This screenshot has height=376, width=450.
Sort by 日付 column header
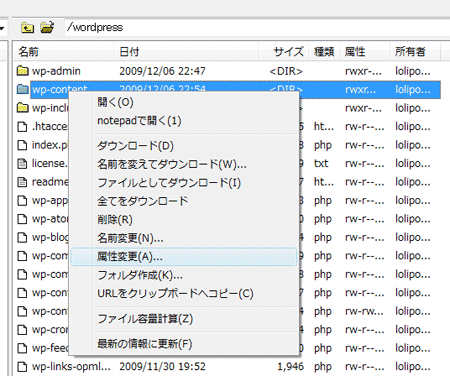186,52
